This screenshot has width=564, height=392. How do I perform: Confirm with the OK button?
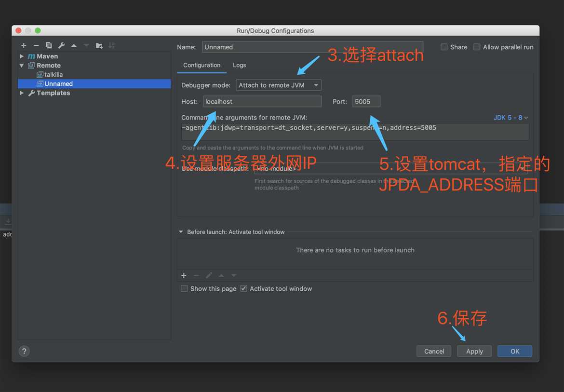coord(515,351)
